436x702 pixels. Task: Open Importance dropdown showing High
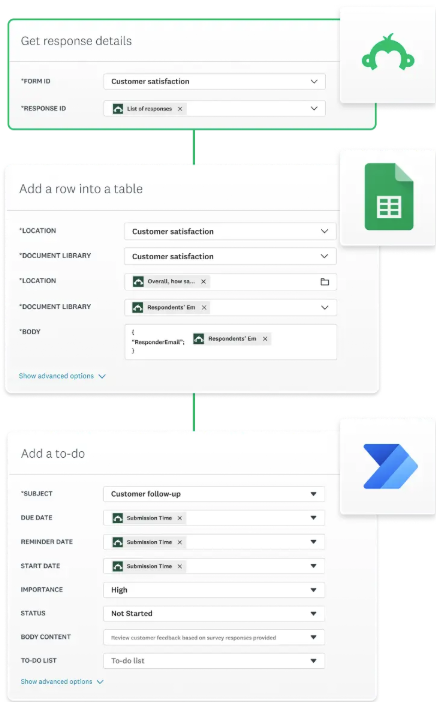point(214,590)
